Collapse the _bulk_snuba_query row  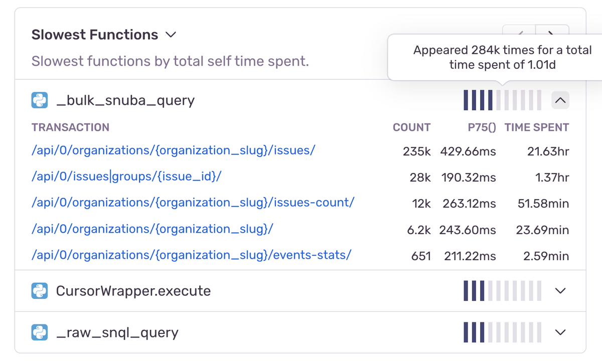coord(560,101)
